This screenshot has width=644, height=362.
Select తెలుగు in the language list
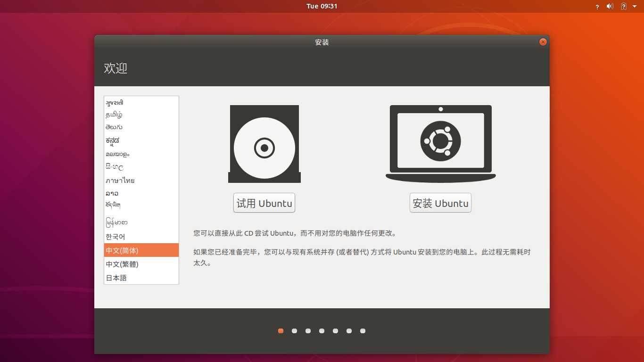pos(141,127)
